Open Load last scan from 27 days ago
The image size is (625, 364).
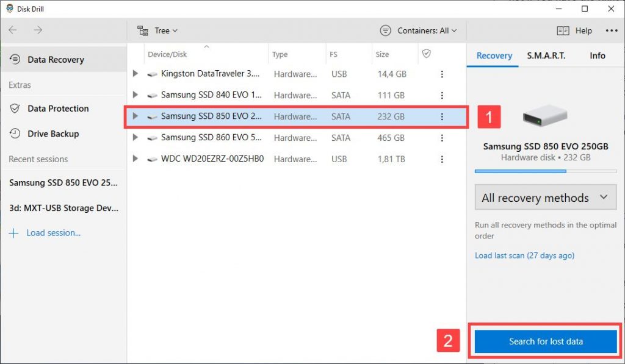click(524, 255)
